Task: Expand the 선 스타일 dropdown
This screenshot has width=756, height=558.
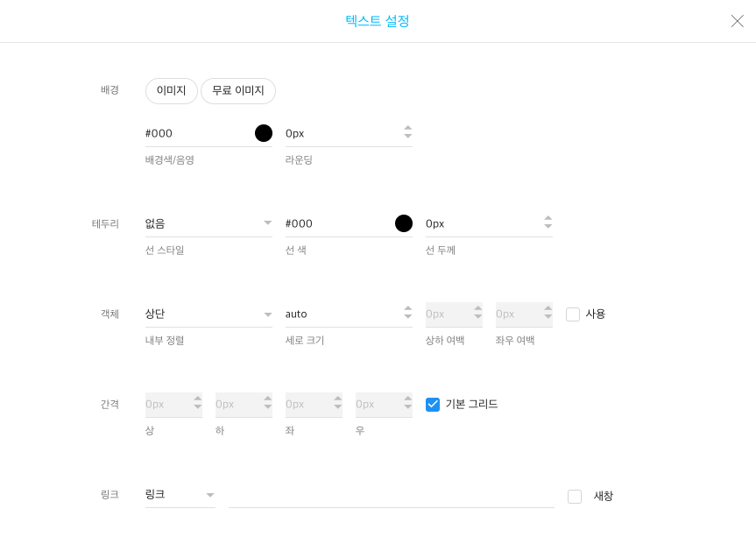Action: 208,223
